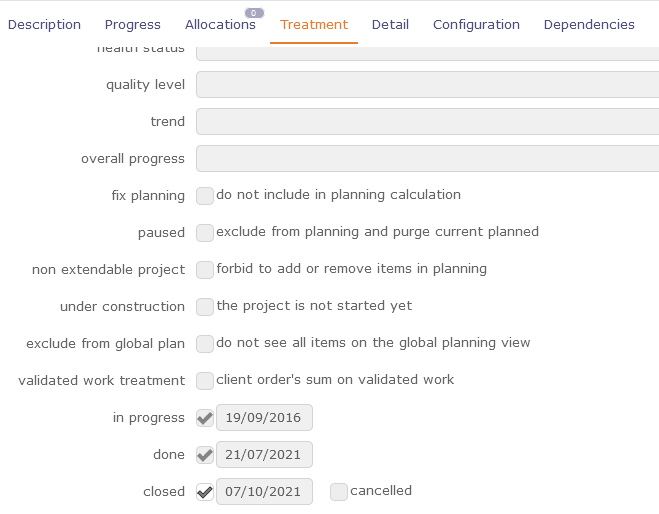Mark the project as cancelled
The image size is (659, 514).
(339, 492)
